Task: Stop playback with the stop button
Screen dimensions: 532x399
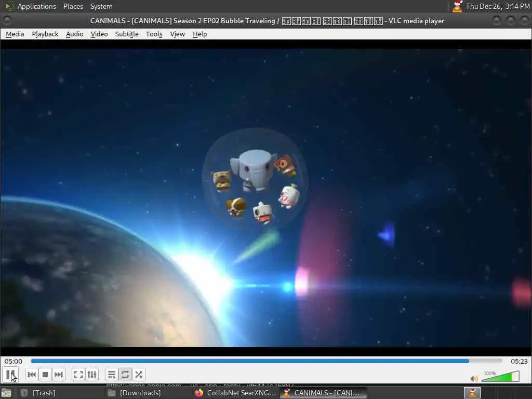Action: point(45,375)
